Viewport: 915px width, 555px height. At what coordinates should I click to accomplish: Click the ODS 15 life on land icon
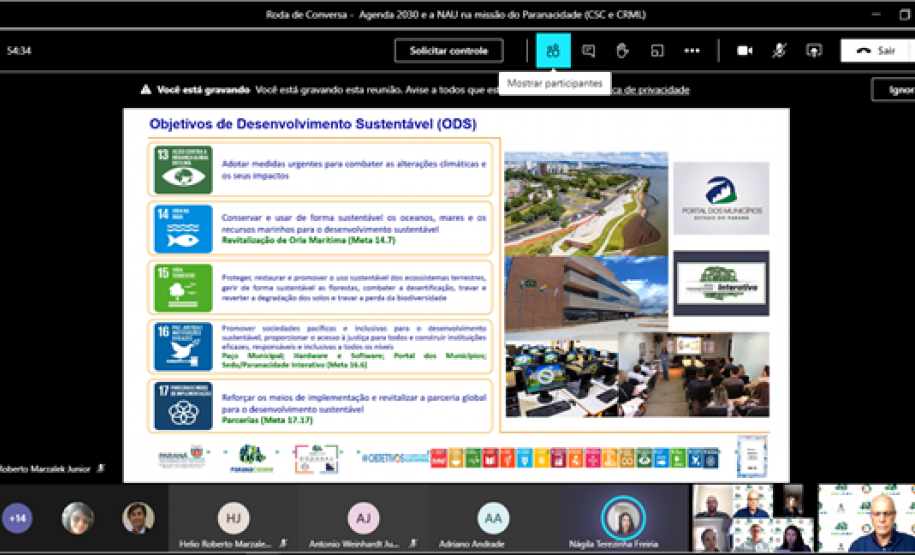(x=183, y=288)
